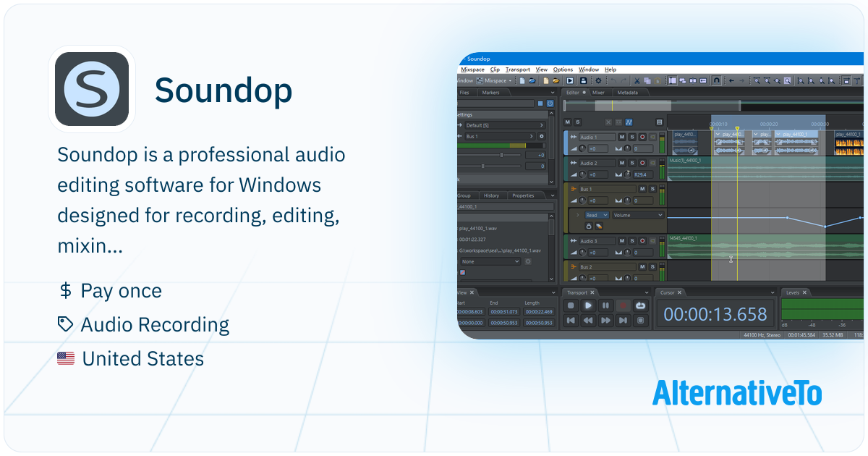Solo the Audio 1 track
This screenshot has width=868, height=456.
coord(632,137)
